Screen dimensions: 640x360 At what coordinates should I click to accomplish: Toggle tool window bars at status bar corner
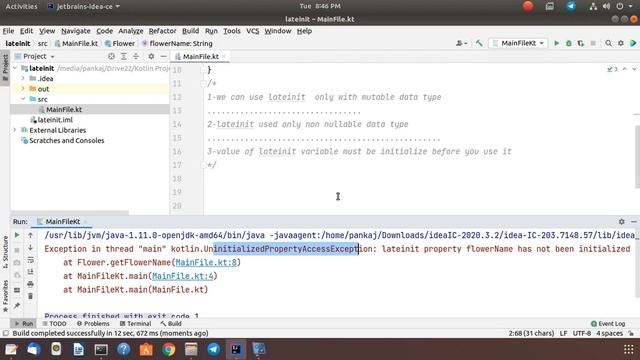[6, 333]
